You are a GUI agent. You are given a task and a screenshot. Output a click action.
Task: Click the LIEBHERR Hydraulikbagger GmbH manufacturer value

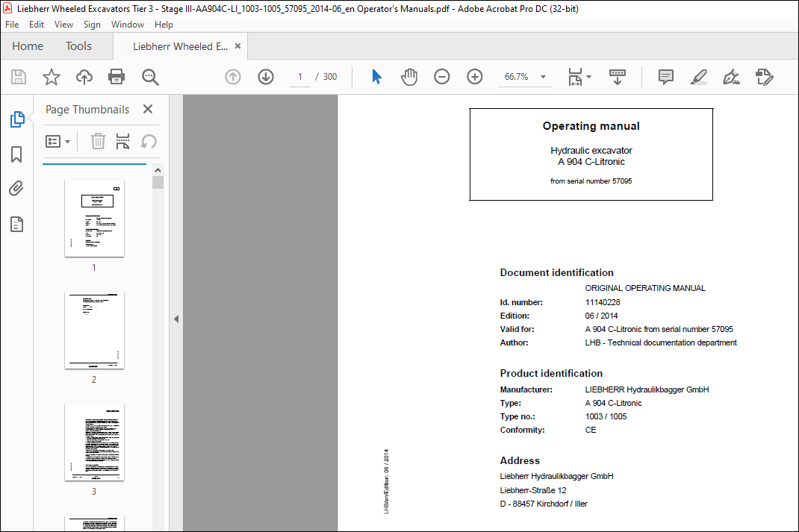(x=647, y=389)
